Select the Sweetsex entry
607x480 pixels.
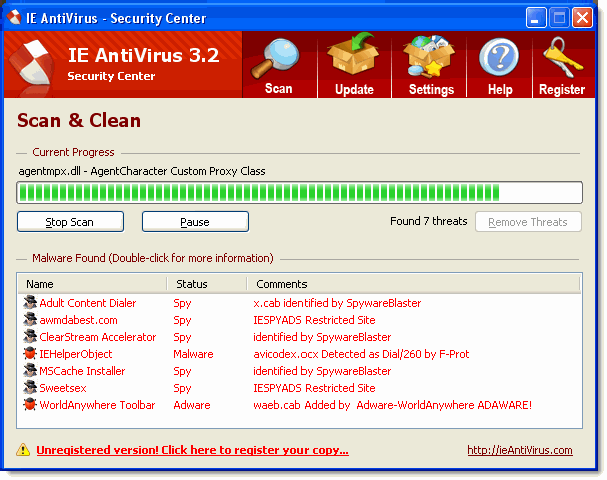(63, 388)
